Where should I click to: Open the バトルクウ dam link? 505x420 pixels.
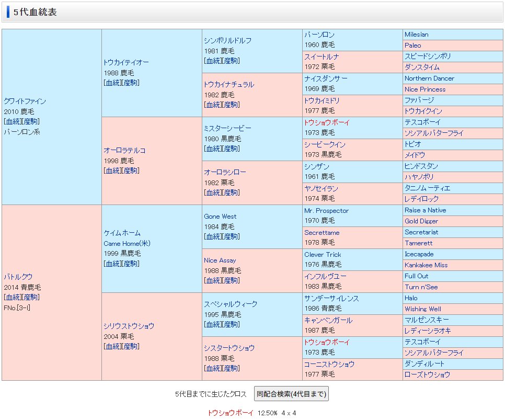pos(18,277)
